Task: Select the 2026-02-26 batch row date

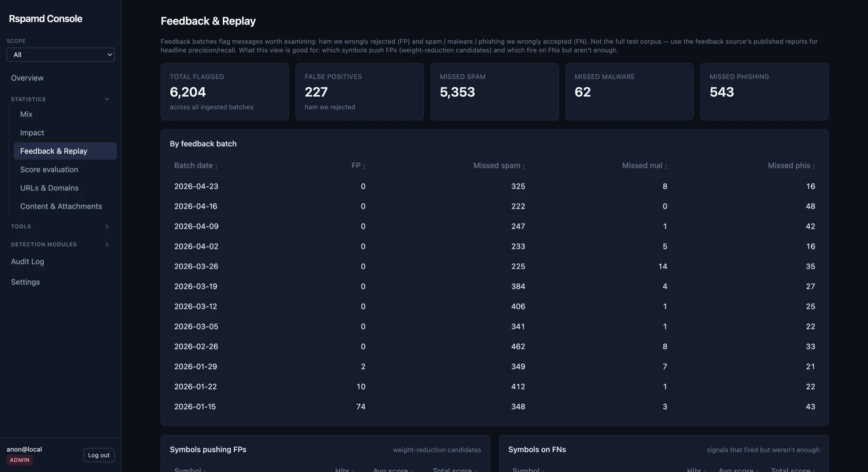Action: pos(196,347)
